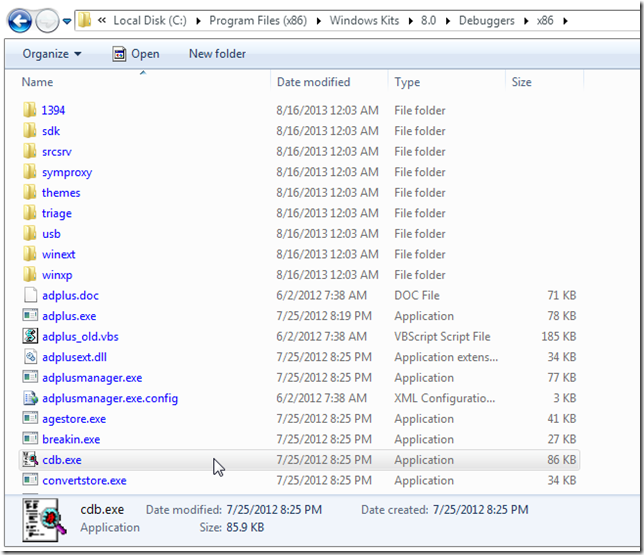The height and width of the screenshot is (555, 644).
Task: Select the agestore.exe application icon
Action: click(x=30, y=418)
